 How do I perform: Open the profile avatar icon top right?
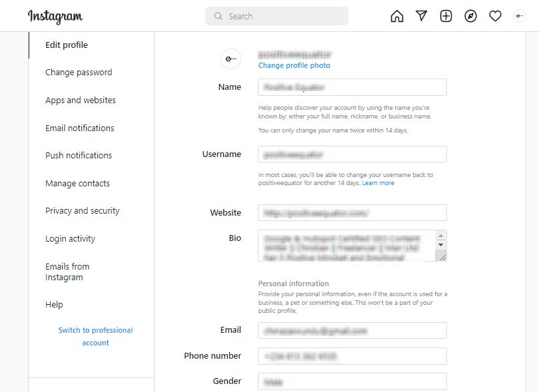tap(520, 15)
